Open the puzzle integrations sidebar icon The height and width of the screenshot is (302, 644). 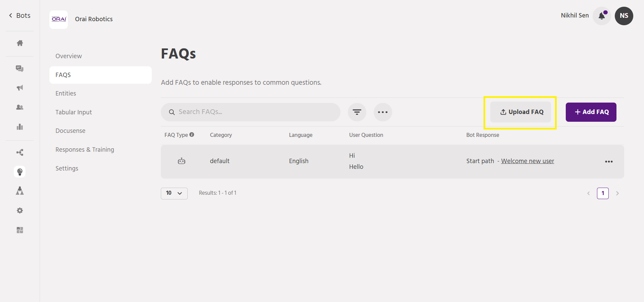coord(20,230)
